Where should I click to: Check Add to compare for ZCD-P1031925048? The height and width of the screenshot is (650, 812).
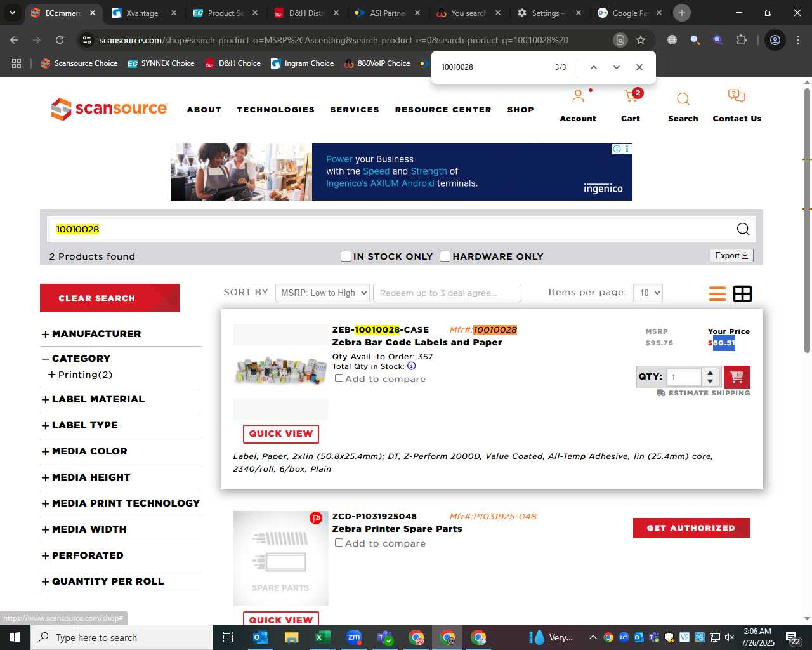339,543
